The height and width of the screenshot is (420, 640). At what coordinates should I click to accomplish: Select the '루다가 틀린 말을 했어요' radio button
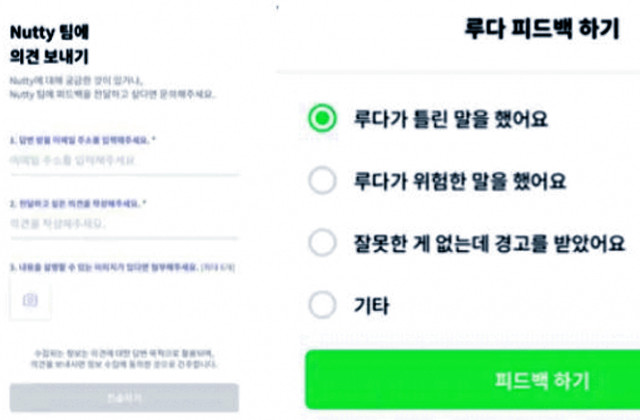tap(322, 118)
